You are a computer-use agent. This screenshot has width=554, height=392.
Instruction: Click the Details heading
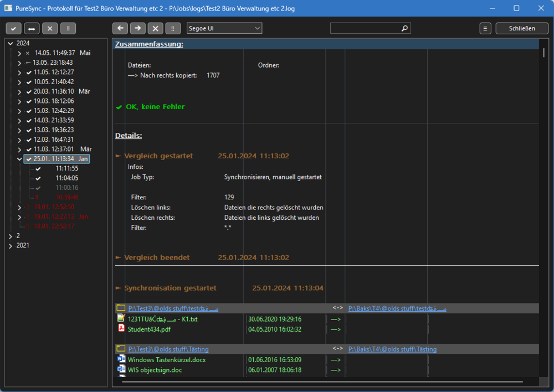(x=129, y=136)
